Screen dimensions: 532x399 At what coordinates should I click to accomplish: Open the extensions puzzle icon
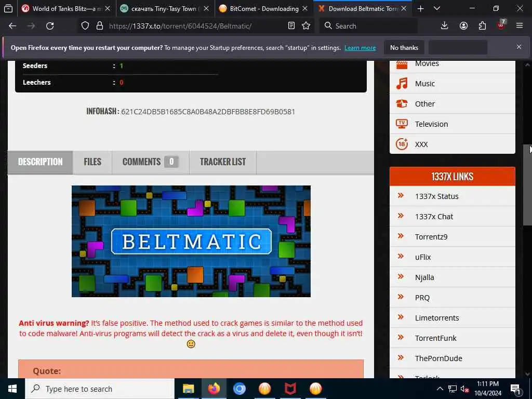(x=482, y=26)
